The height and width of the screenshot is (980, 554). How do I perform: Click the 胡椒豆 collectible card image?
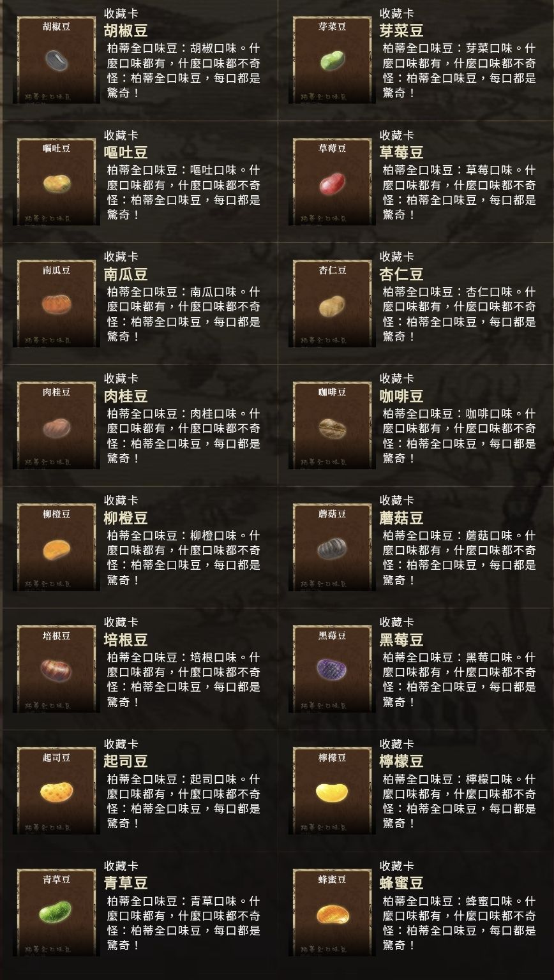[x=57, y=59]
